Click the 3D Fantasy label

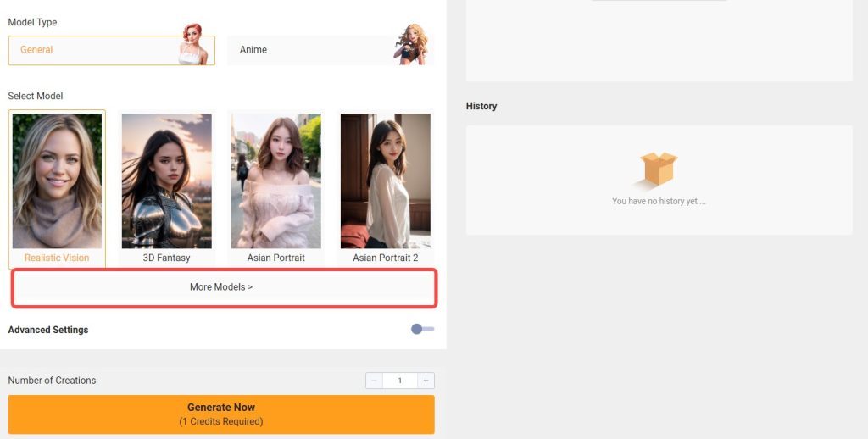[x=167, y=258]
